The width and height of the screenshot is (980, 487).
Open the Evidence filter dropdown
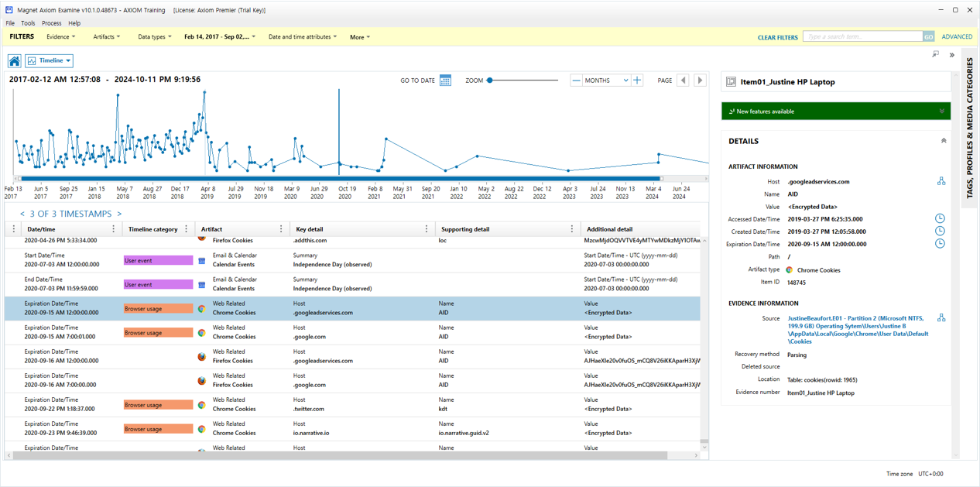pos(61,37)
